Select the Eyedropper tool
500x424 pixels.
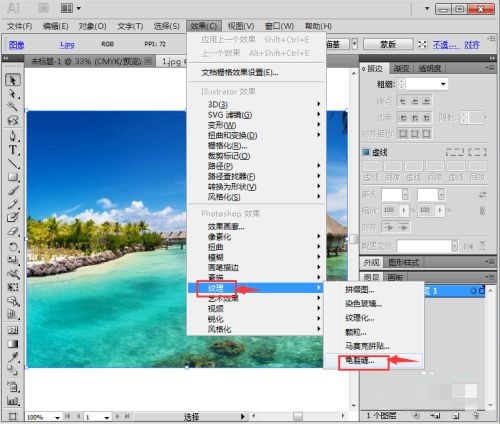(x=13, y=357)
